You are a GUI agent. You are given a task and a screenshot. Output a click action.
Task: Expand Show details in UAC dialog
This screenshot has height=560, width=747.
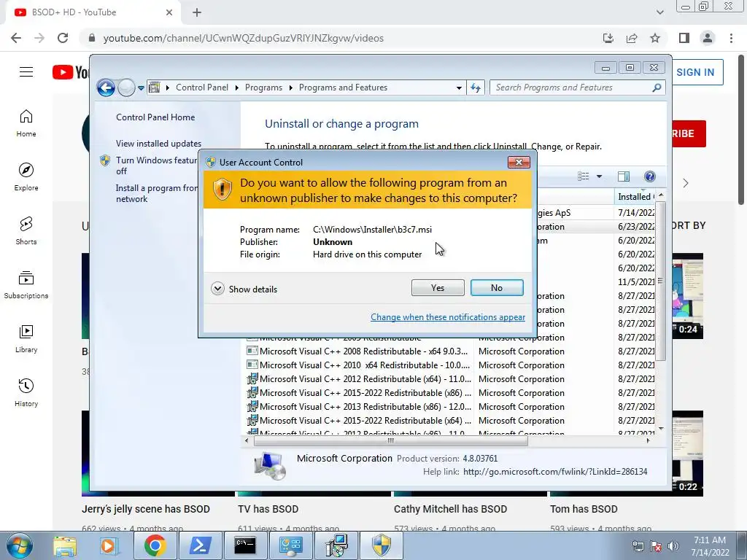244,289
